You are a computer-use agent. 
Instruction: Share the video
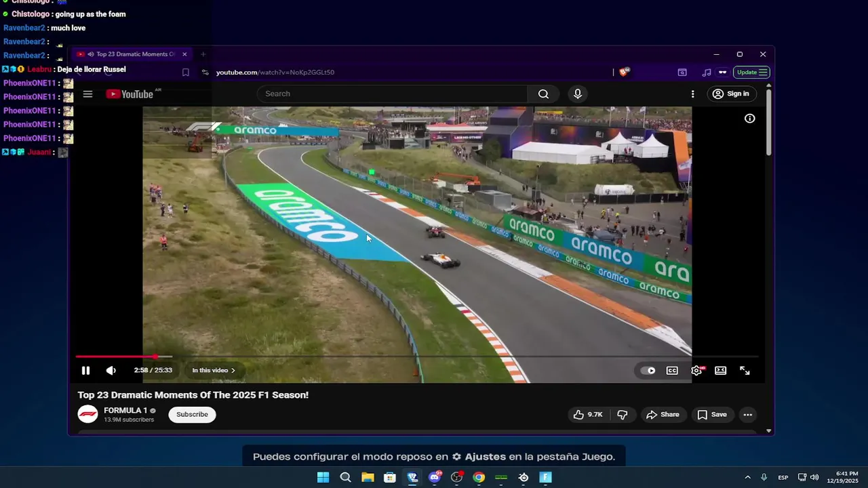(663, 415)
